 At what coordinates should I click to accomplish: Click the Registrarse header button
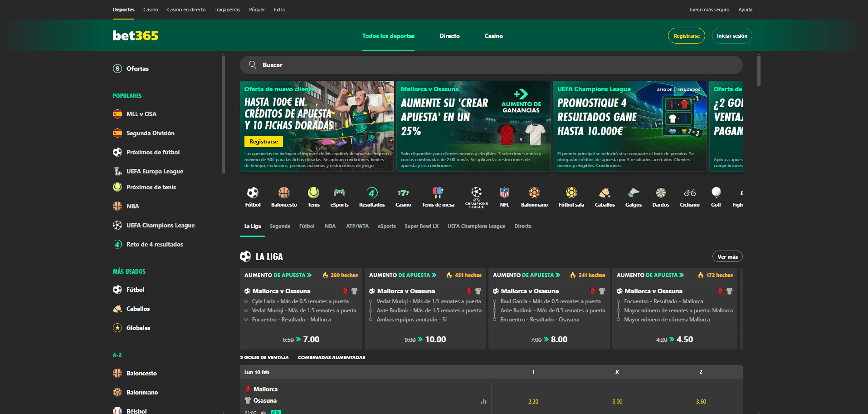pos(686,36)
